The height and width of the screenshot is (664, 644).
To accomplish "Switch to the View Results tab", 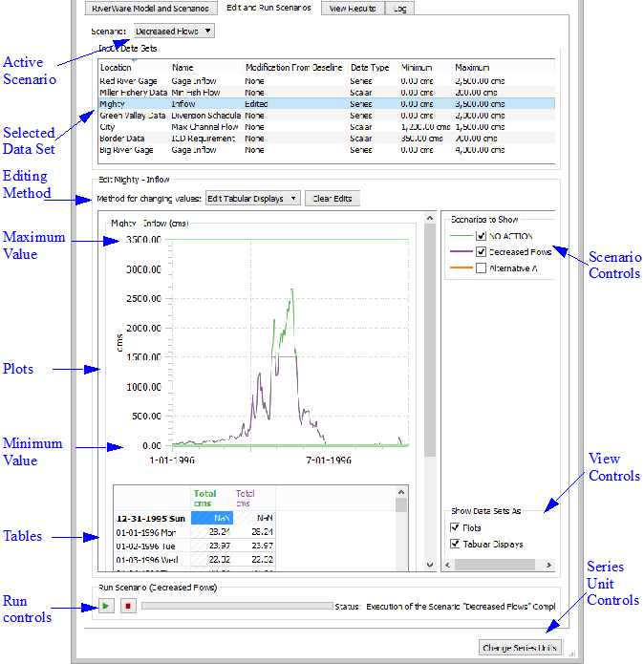I will 351,9.
